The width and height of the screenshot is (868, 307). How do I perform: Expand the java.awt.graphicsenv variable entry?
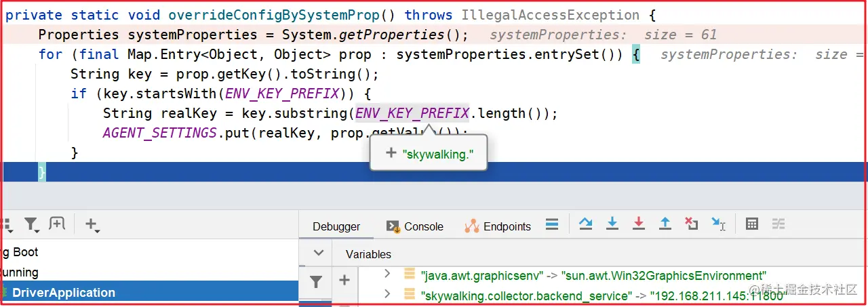tap(387, 273)
